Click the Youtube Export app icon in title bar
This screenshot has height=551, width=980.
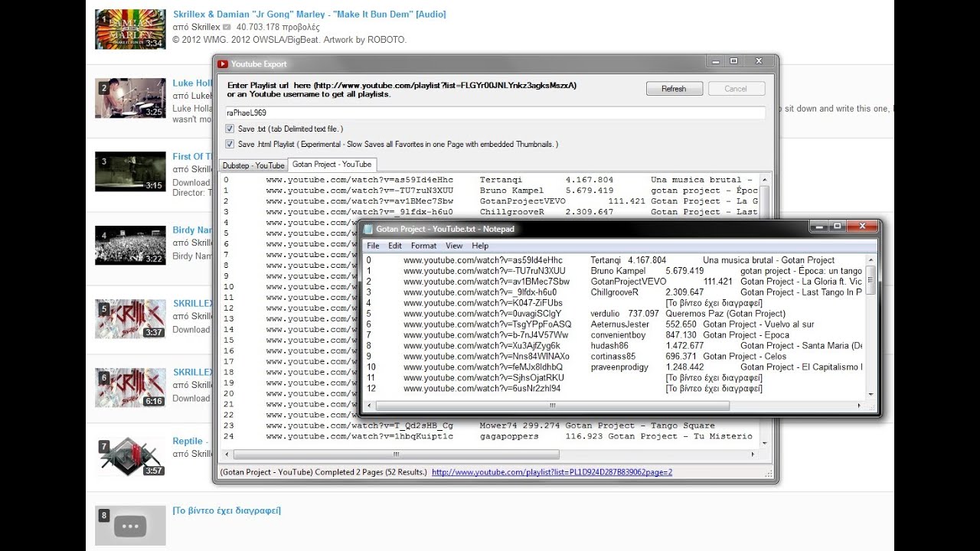223,64
